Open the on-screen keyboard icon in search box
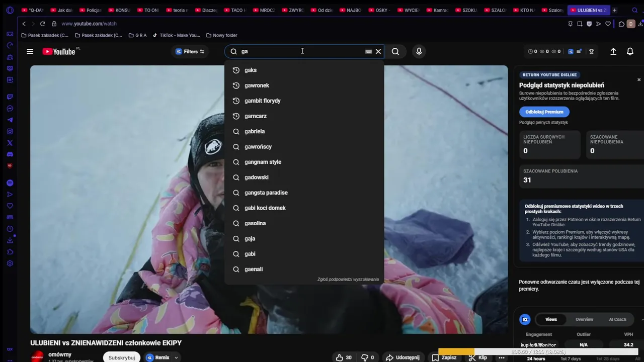Image resolution: width=644 pixels, height=362 pixels. point(369,51)
